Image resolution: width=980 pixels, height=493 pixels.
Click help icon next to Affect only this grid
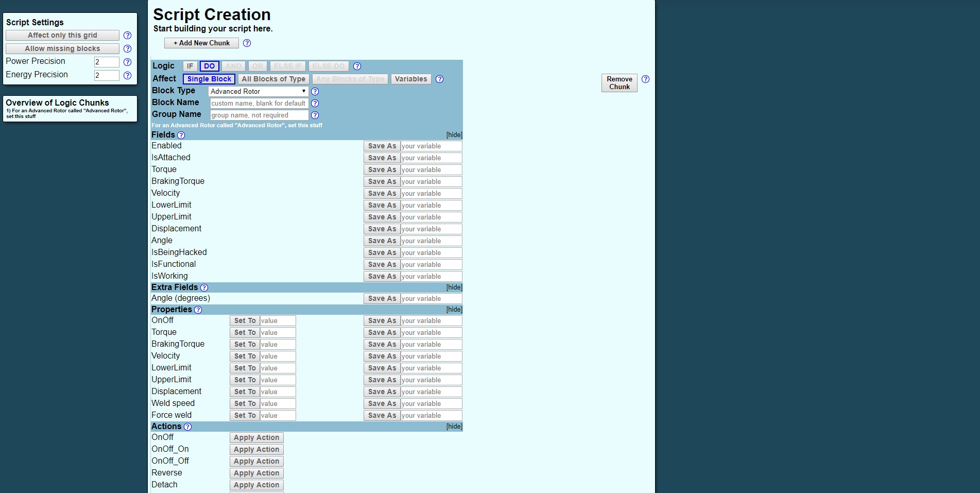[127, 36]
